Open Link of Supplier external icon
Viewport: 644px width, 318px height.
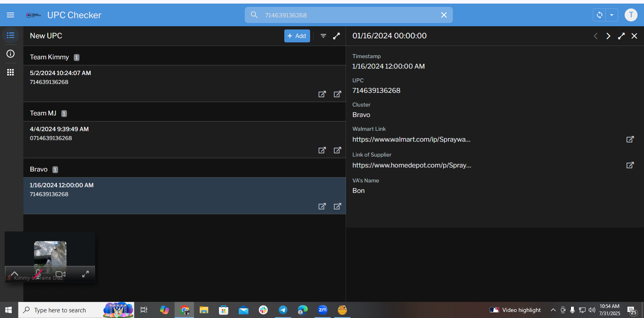coord(630,165)
